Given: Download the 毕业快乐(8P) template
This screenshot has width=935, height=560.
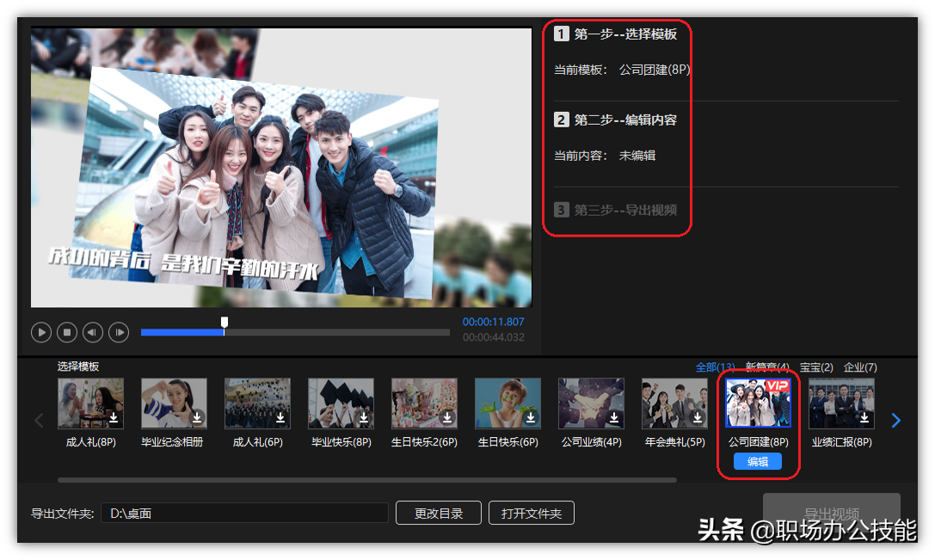Looking at the screenshot, I should (x=364, y=418).
